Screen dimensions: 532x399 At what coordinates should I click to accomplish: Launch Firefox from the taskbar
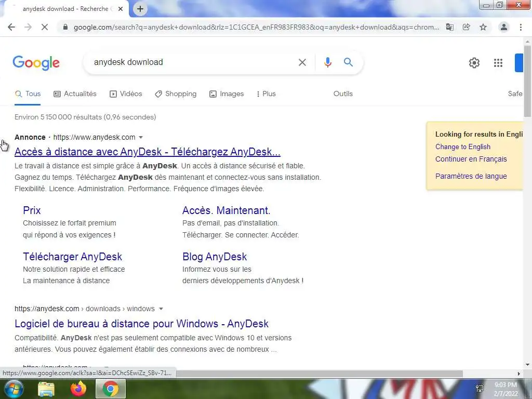click(78, 389)
